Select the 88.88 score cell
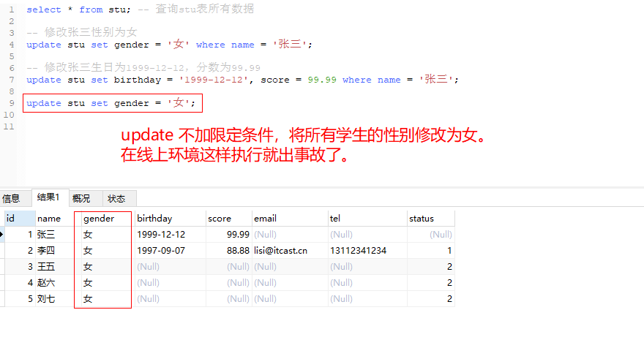 238,251
